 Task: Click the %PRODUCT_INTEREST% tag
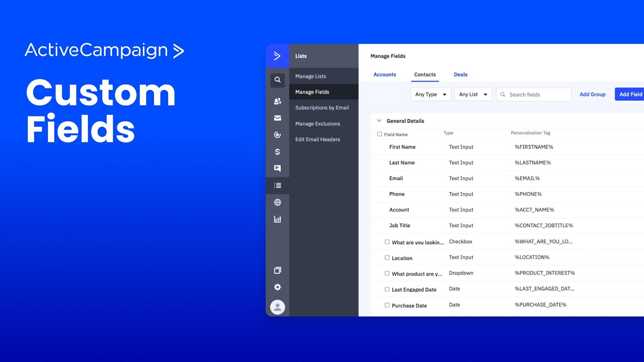click(545, 273)
